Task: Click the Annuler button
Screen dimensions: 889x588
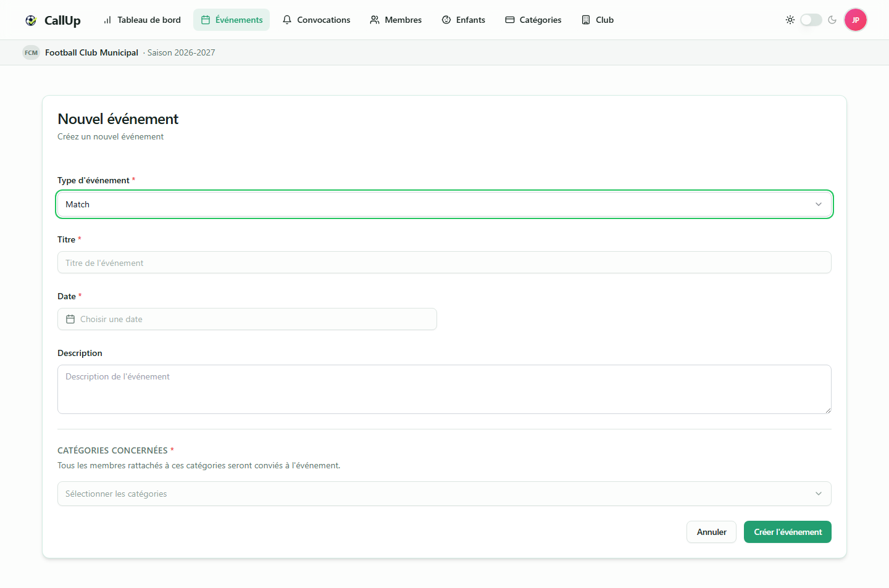Action: click(x=711, y=532)
